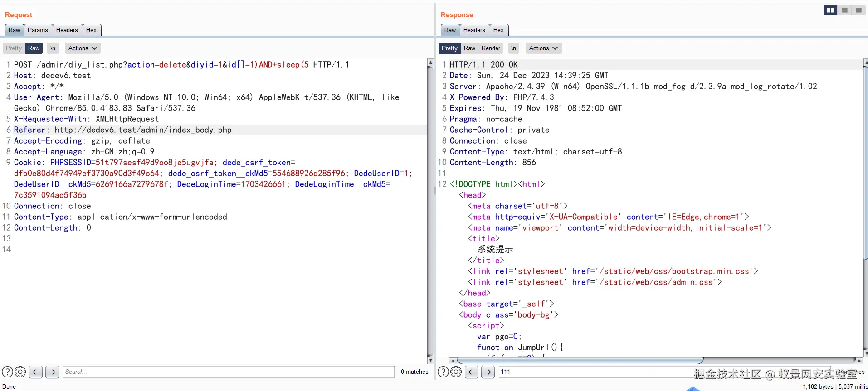This screenshot has height=391, width=868.
Task: Switch to tabbed combined layout
Action: pyautogui.click(x=858, y=10)
